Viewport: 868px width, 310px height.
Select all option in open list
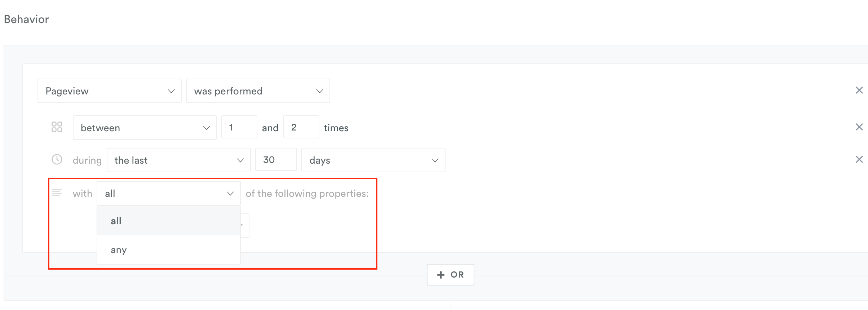coord(169,221)
